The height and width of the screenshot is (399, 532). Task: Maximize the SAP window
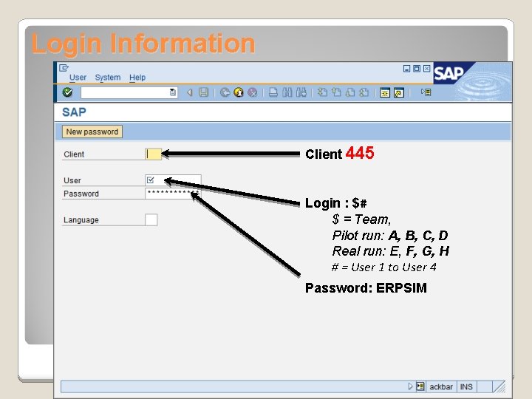(417, 69)
